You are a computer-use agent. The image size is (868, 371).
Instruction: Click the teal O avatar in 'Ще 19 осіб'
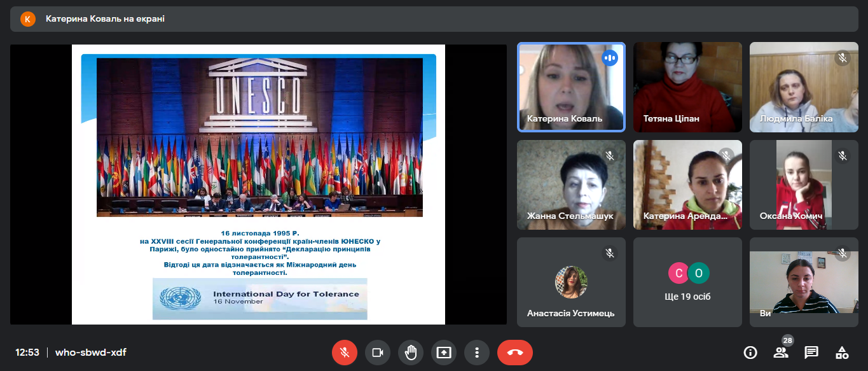click(698, 273)
